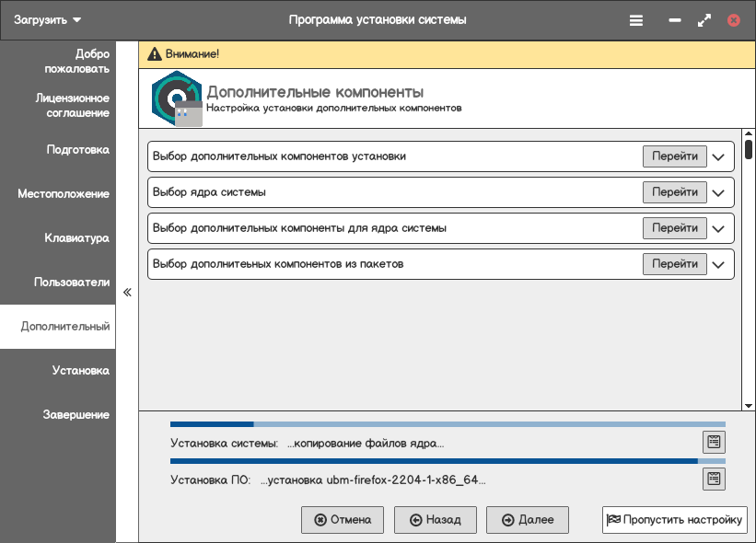Expand the system kernel selection row
This screenshot has height=543, width=756.
pos(720,192)
